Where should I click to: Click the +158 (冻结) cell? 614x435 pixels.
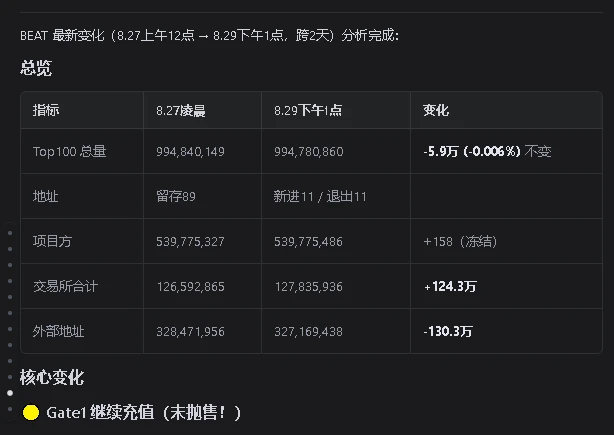point(460,242)
